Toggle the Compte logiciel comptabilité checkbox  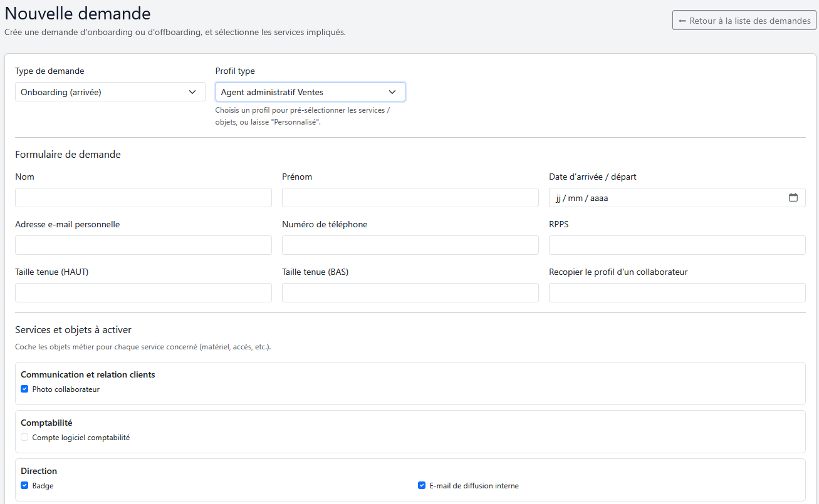coord(24,438)
